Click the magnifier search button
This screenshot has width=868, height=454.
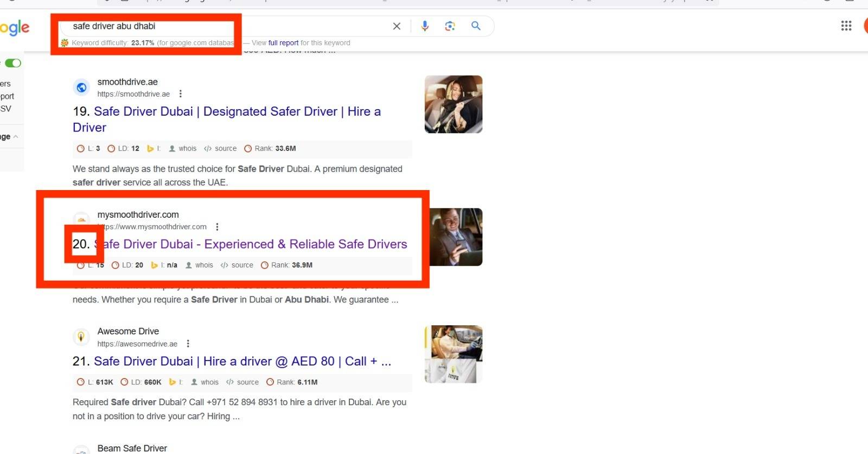[476, 26]
